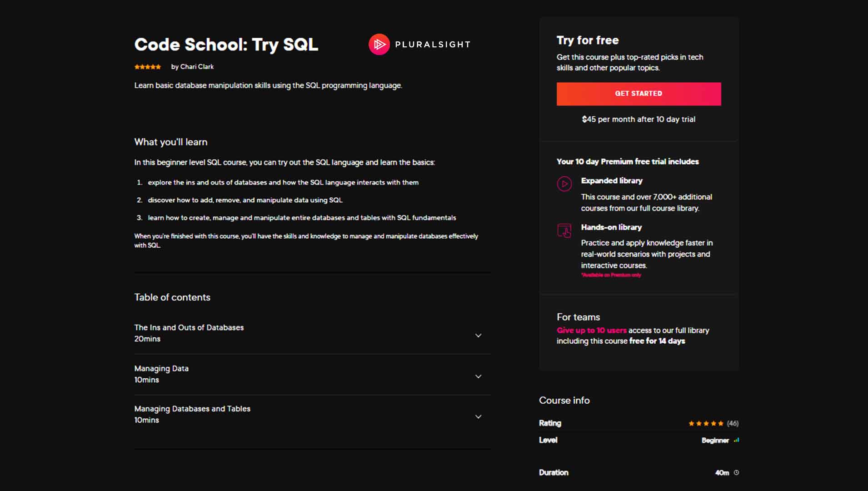The height and width of the screenshot is (491, 868).
Task: Click the Code School: Try SQL heading
Action: pyautogui.click(x=226, y=45)
